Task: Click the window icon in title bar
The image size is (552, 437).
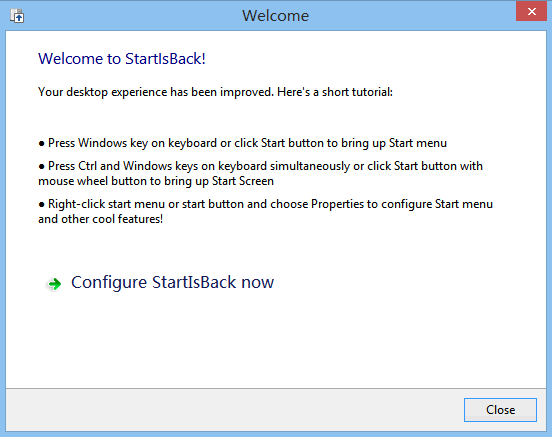Action: click(x=17, y=16)
